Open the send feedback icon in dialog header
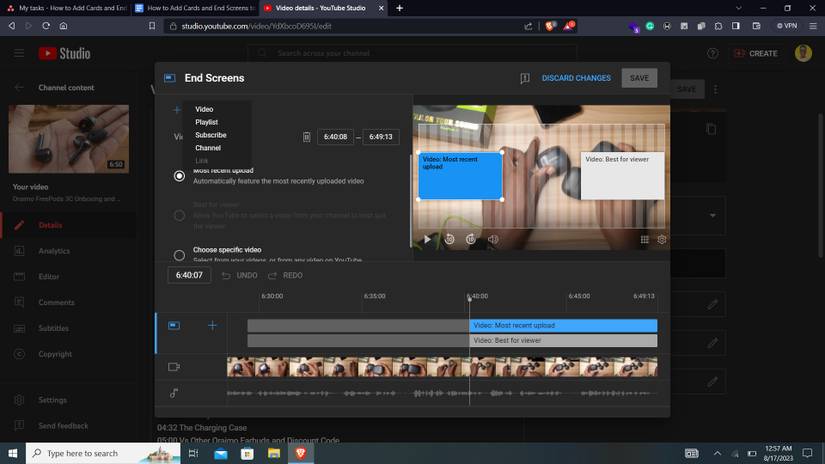825x464 pixels. (x=525, y=78)
